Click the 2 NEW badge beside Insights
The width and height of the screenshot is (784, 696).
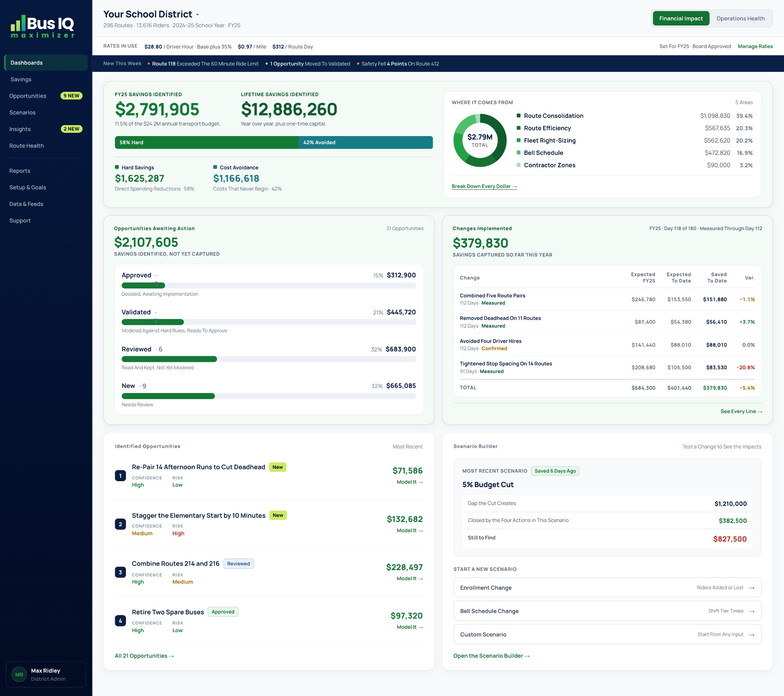coord(72,129)
